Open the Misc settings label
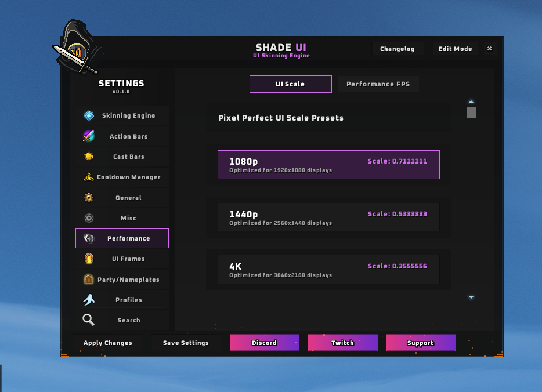The image size is (542, 392). pyautogui.click(x=129, y=218)
